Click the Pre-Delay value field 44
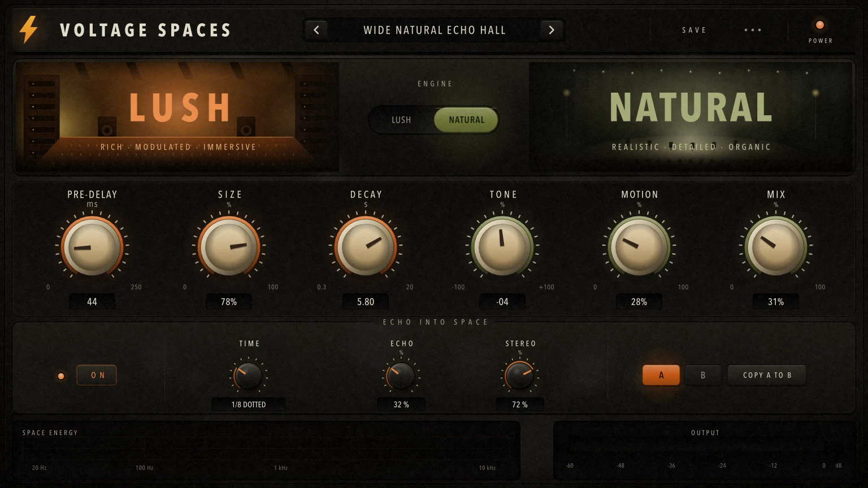Viewport: 868px width, 488px height. (x=92, y=302)
